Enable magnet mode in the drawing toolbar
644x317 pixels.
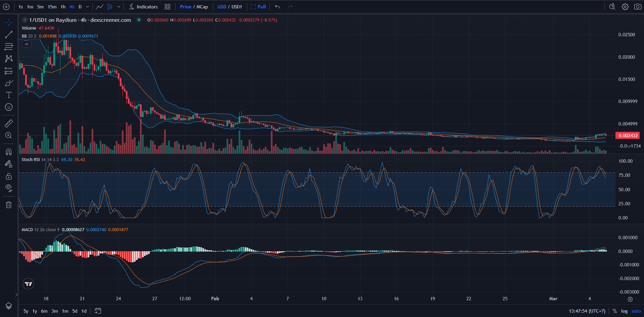(8, 152)
